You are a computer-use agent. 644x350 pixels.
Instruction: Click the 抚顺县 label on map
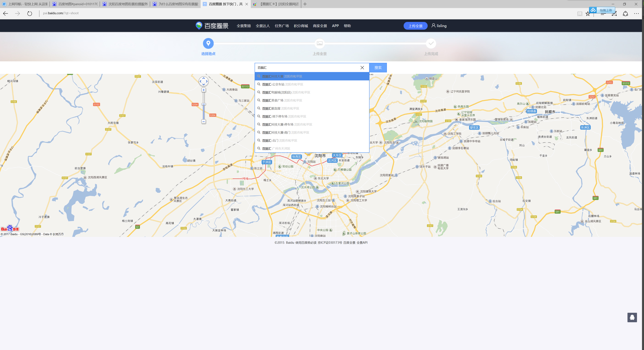click(x=531, y=111)
